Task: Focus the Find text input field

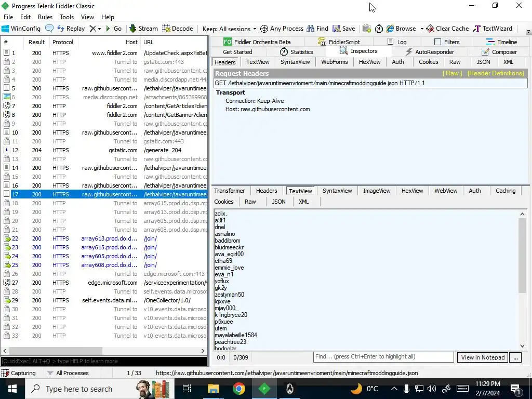Action: [383, 357]
